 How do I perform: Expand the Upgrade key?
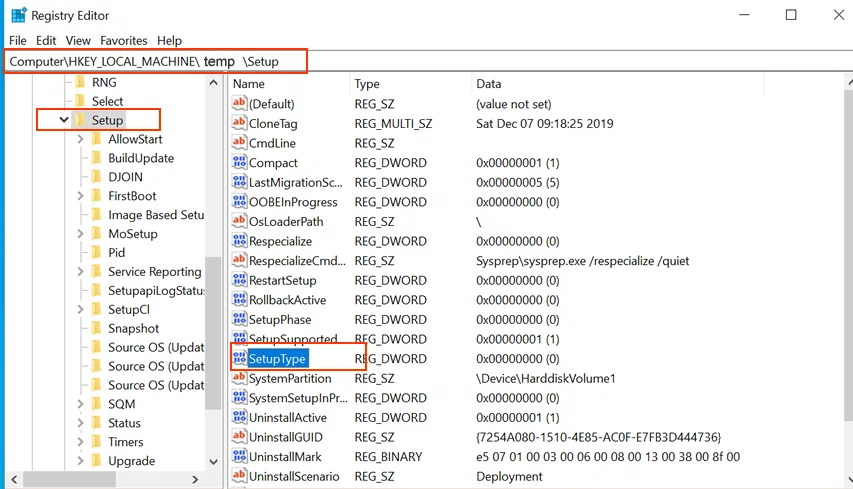click(81, 461)
